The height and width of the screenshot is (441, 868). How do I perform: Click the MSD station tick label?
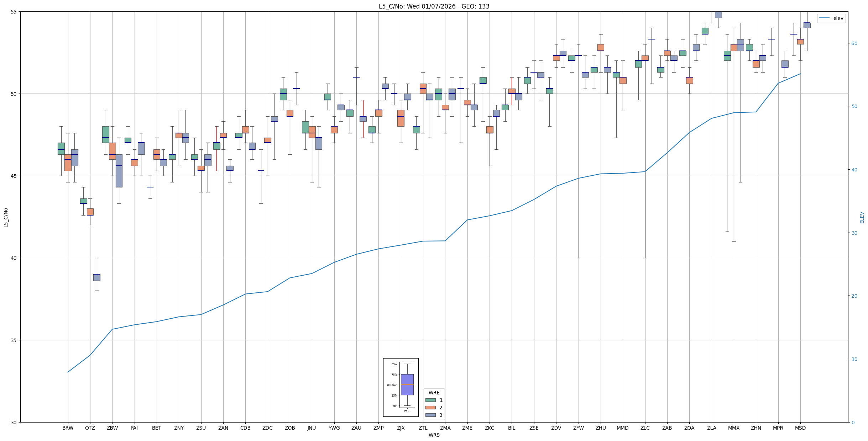[x=800, y=428]
